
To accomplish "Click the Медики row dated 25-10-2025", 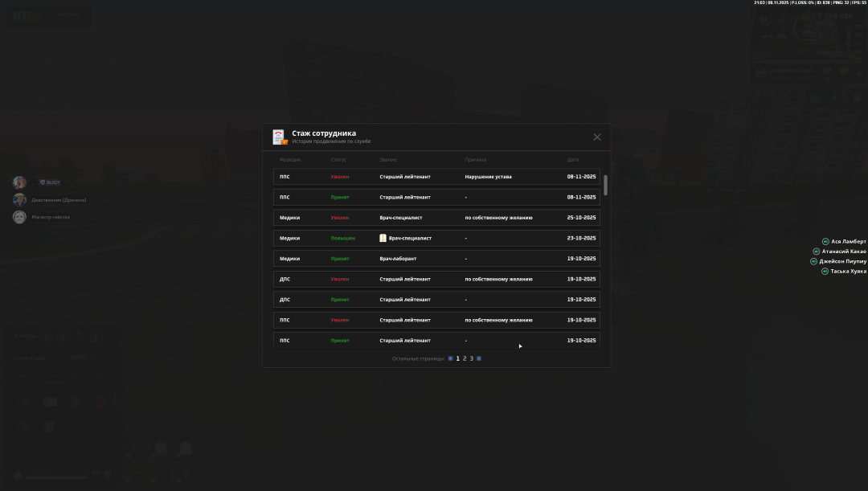I will coord(436,218).
